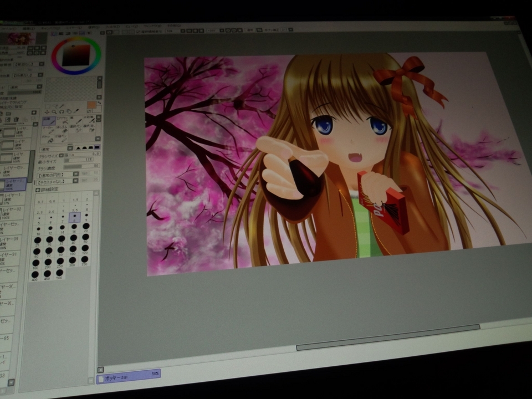Image resolution: width=532 pixels, height=399 pixels.
Task: Pick brush size 8 preset
Action: tap(74, 217)
